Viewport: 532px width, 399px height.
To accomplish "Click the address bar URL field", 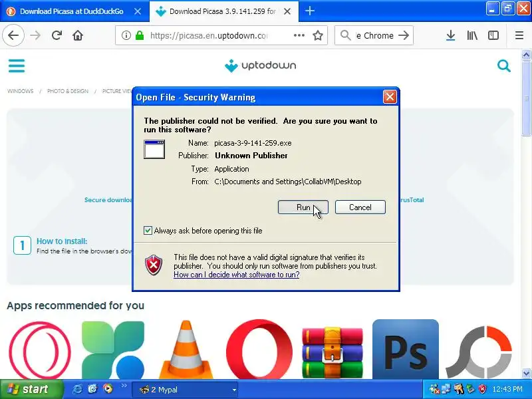I will [x=209, y=35].
